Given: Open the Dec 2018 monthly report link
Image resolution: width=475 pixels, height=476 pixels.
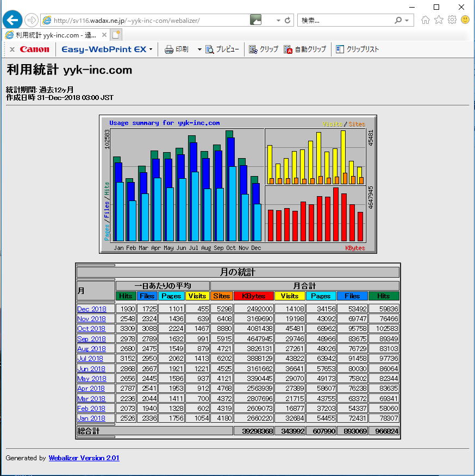Looking at the screenshot, I should 92,309.
